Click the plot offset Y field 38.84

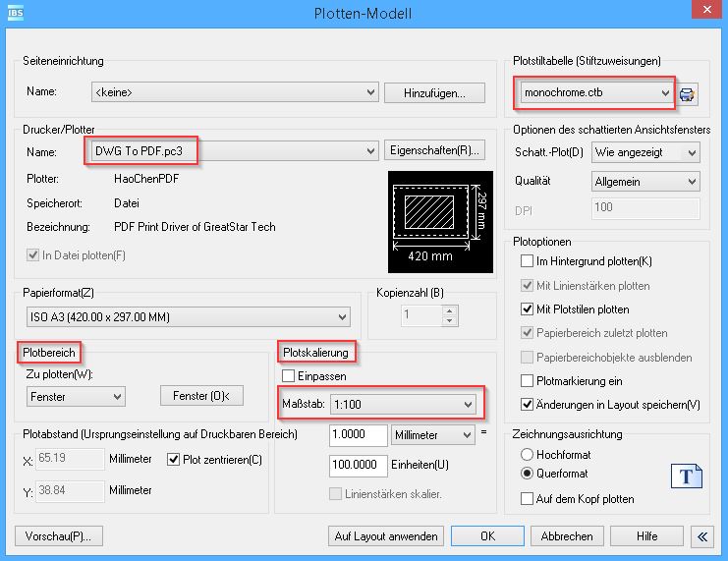point(70,491)
